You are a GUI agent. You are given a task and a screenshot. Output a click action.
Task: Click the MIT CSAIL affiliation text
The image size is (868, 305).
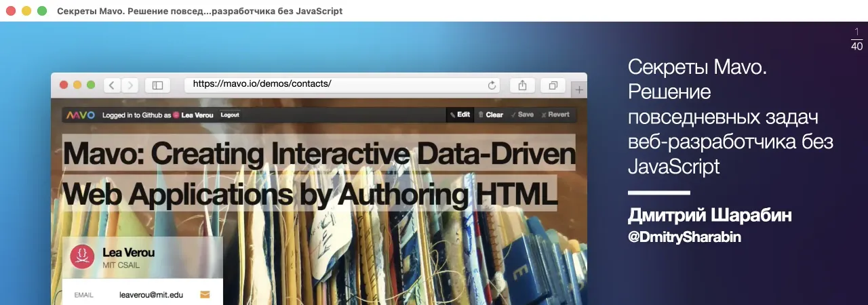[121, 265]
